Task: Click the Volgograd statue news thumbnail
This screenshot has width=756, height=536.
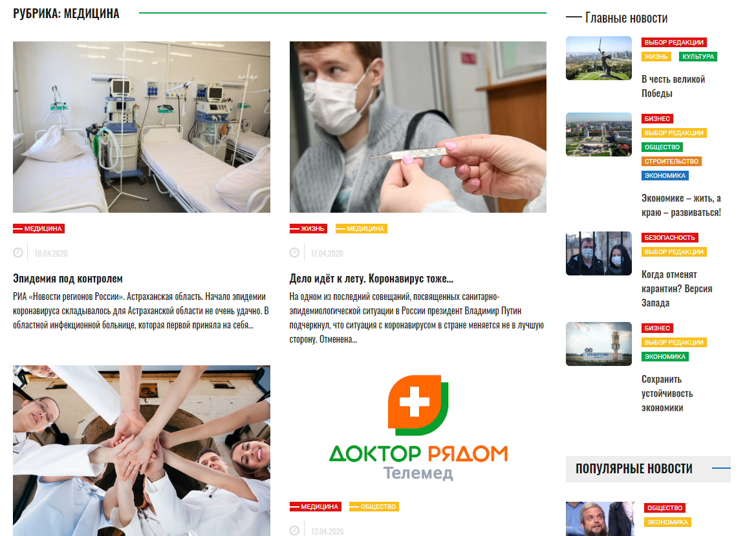Action: coord(598,58)
